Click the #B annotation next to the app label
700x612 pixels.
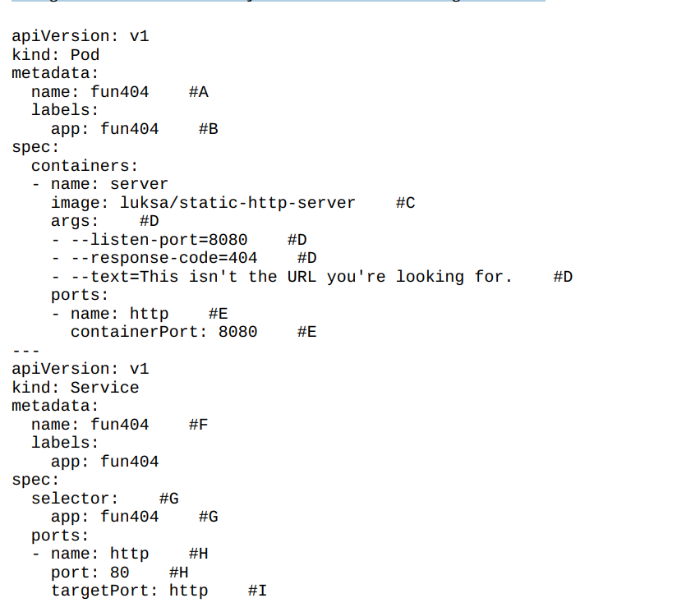208,129
